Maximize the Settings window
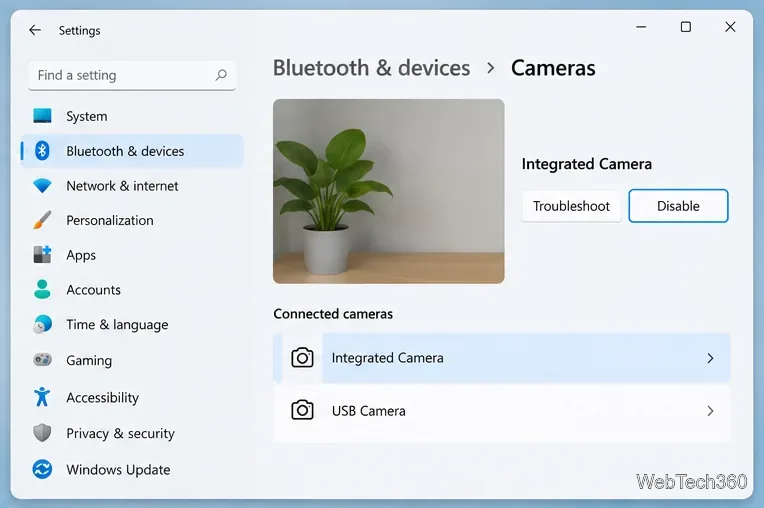Image resolution: width=764 pixels, height=508 pixels. [x=686, y=27]
